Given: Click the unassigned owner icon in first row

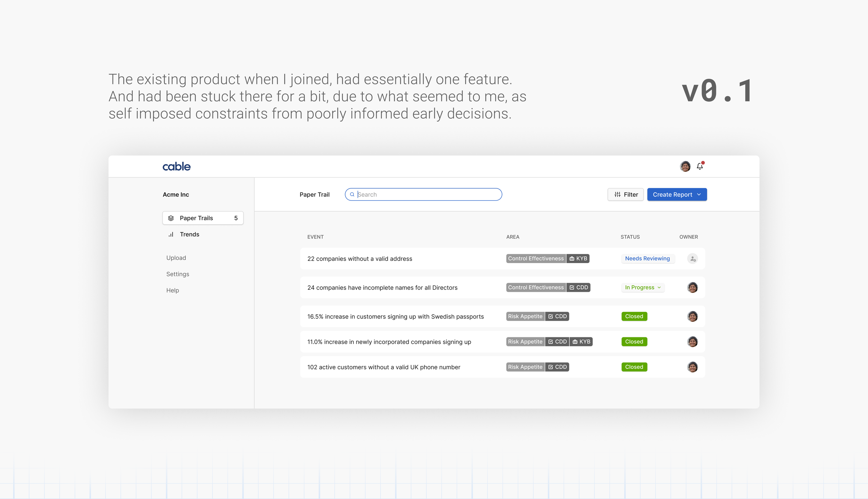Looking at the screenshot, I should coord(692,259).
